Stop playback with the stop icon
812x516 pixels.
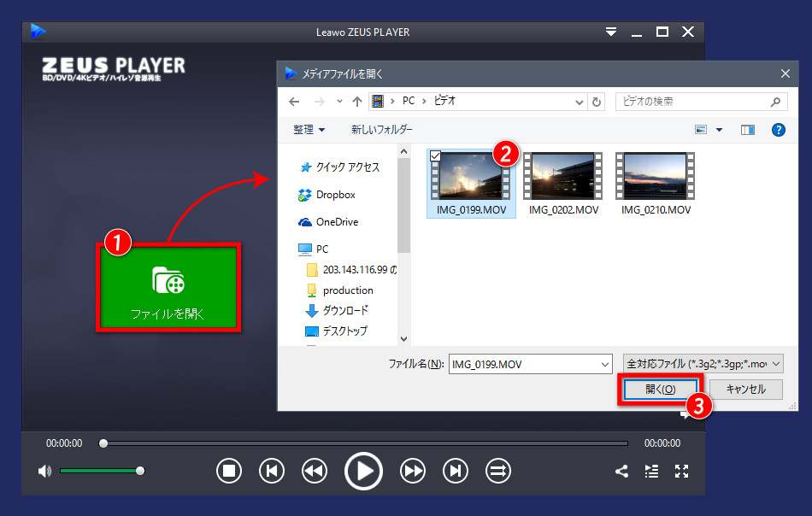click(x=229, y=471)
